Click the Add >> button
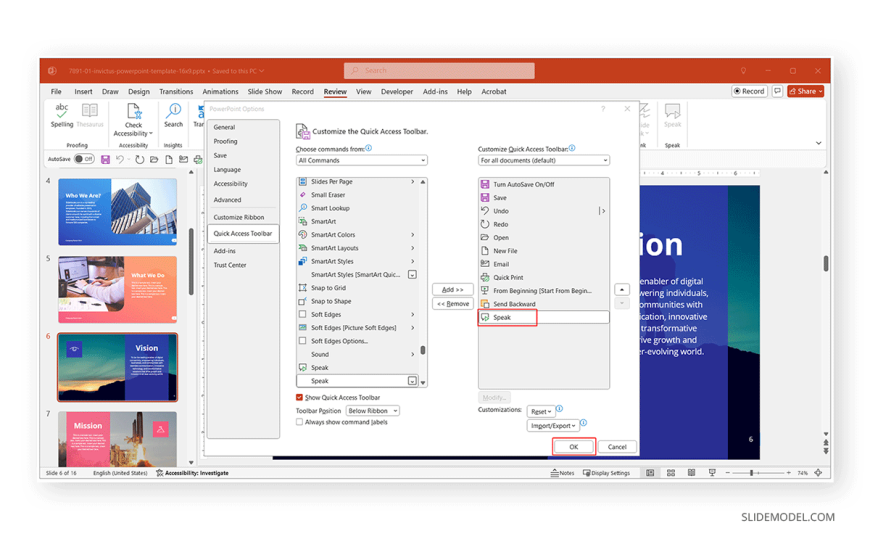The image size is (870, 539). [453, 290]
